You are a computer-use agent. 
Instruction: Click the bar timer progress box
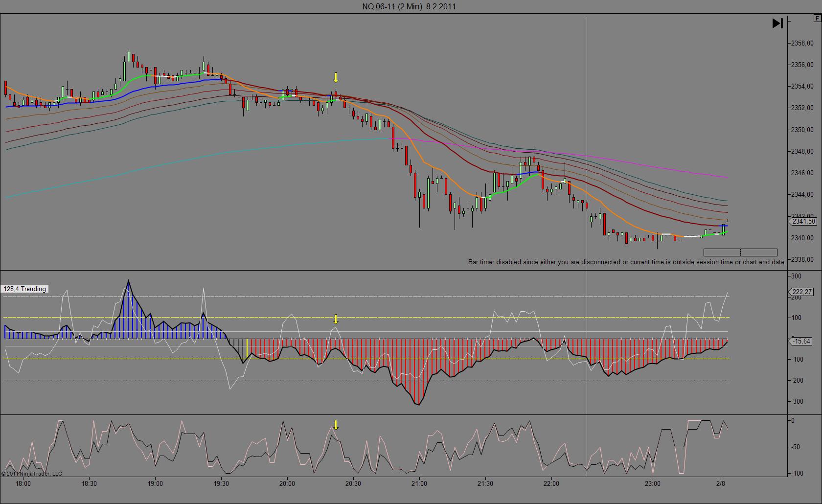click(x=740, y=252)
